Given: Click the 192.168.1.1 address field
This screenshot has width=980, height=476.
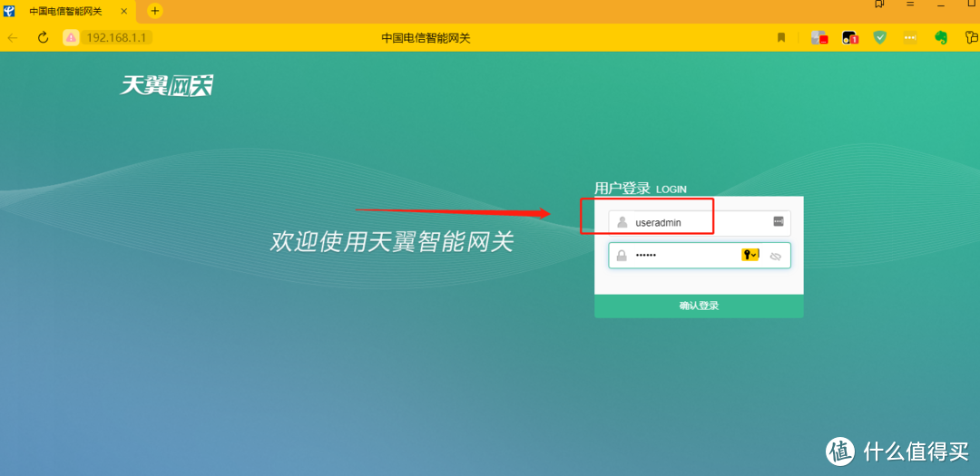Looking at the screenshot, I should click(116, 37).
